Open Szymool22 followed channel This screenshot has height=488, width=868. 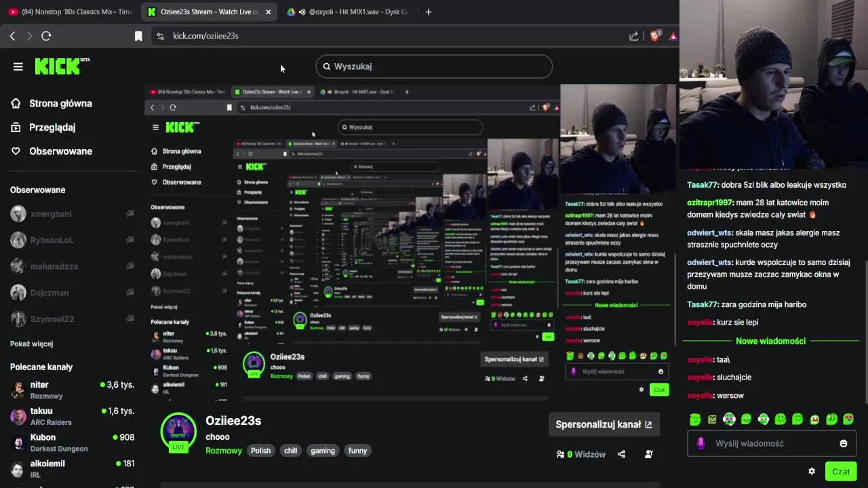(x=72, y=319)
